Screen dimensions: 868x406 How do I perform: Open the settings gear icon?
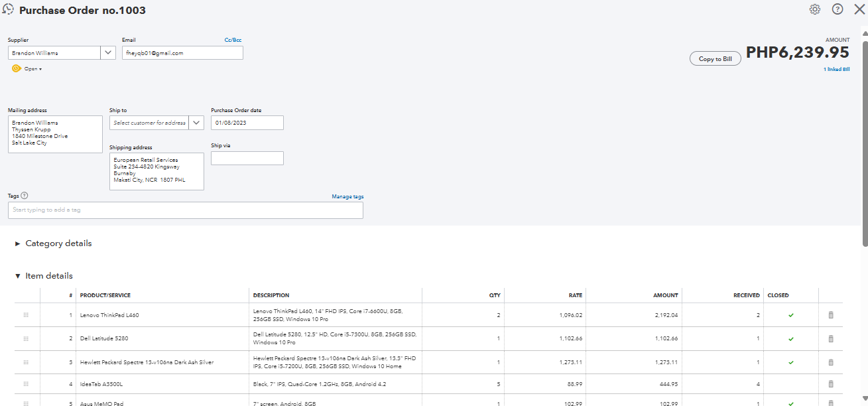(x=815, y=9)
